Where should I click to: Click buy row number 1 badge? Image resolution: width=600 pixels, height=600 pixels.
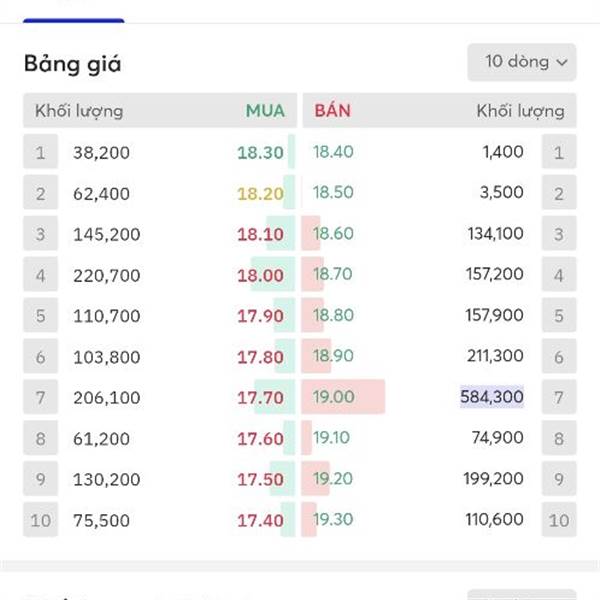[x=40, y=153]
